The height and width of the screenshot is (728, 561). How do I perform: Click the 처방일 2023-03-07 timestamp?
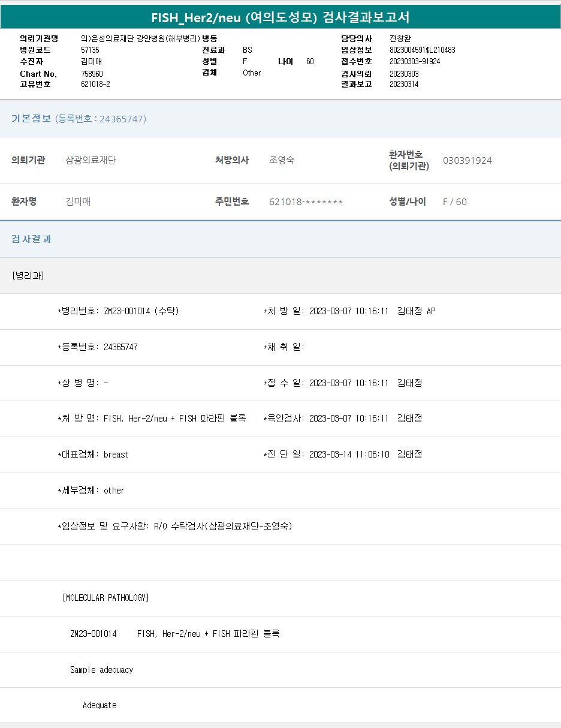(349, 311)
